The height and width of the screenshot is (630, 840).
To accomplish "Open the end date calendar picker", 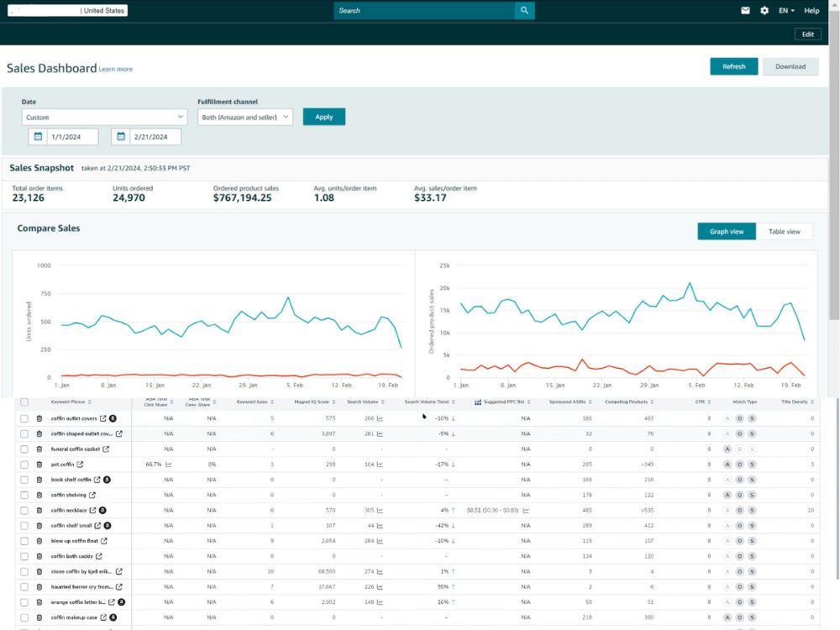I will [121, 137].
